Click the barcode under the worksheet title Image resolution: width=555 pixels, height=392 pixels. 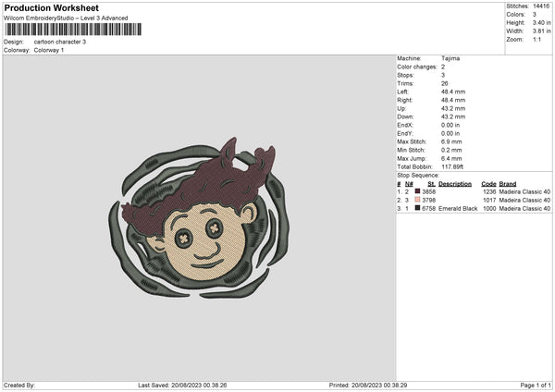[73, 30]
